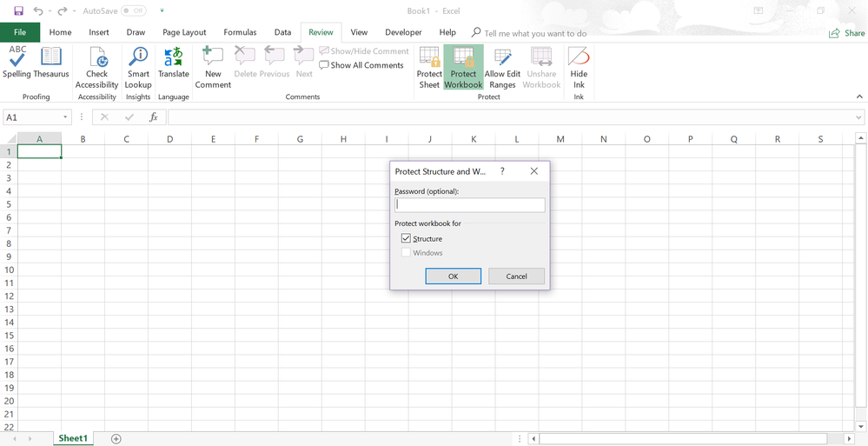Open the Redo history dropdown arrow
This screenshot has height=446, width=868.
[x=74, y=11]
